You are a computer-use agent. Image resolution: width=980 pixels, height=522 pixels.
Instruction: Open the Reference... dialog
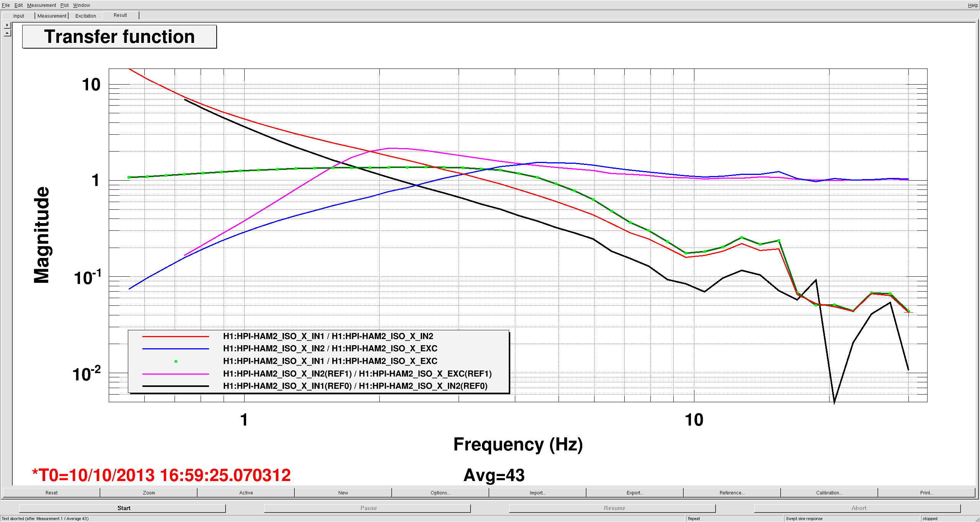coord(732,493)
